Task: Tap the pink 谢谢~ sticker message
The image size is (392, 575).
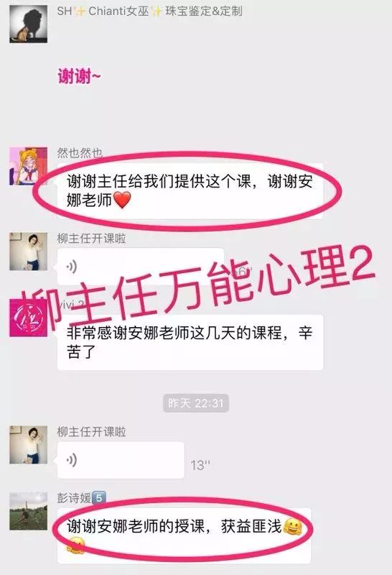Action: 79,76
